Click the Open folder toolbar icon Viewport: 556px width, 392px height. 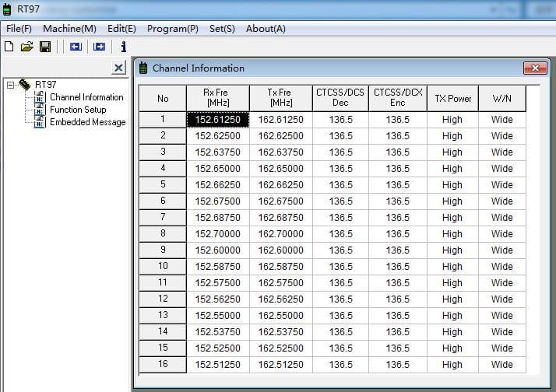[26, 47]
